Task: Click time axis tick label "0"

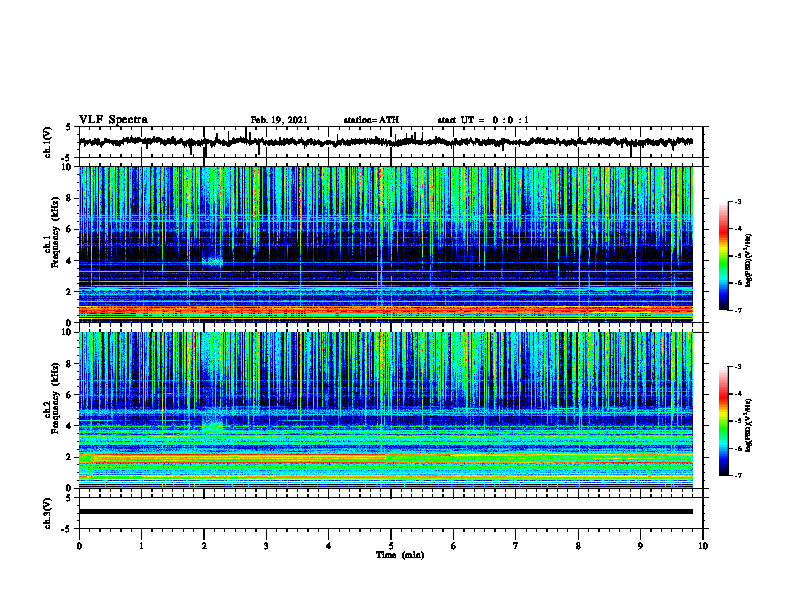Action: pyautogui.click(x=79, y=546)
